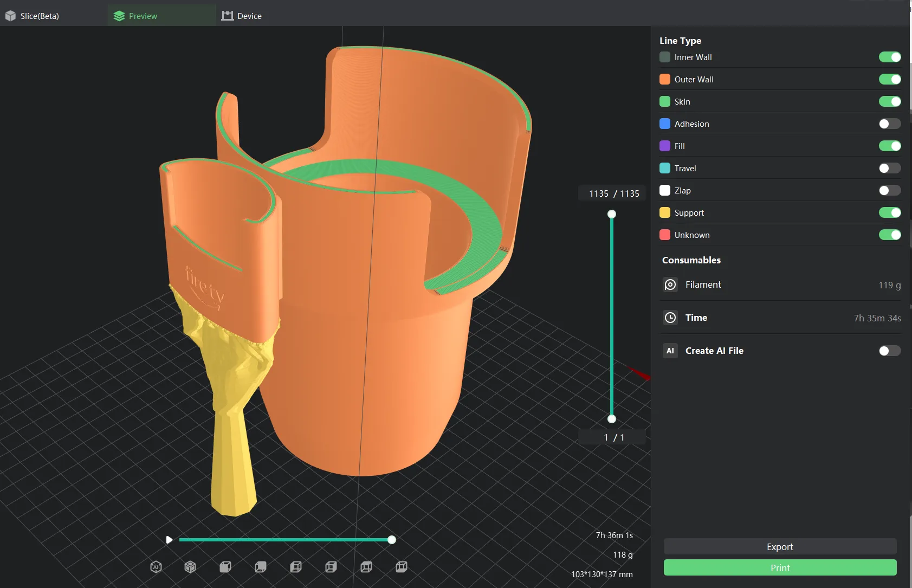Switch to the Slice(Beta) tab
This screenshot has height=588, width=912.
coord(33,16)
